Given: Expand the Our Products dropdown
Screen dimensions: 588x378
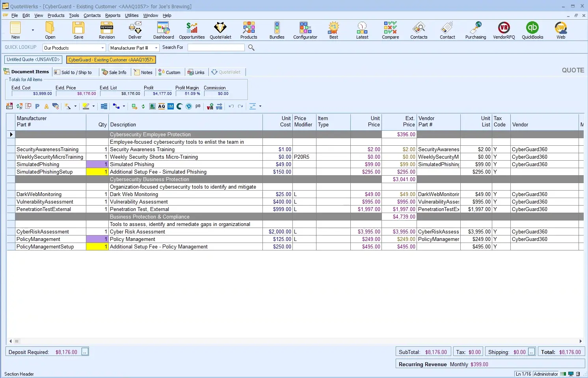Looking at the screenshot, I should click(x=102, y=48).
